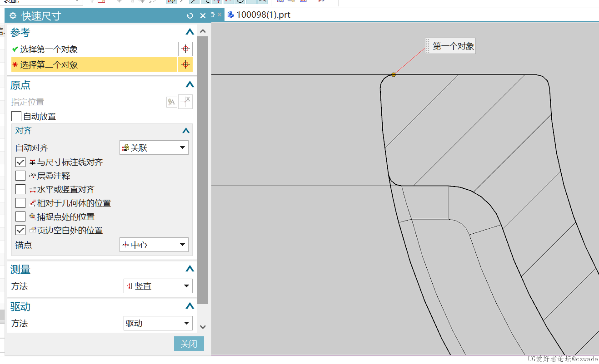Open the point picker for 选择第二个对象
Image resolution: width=599 pixels, height=364 pixels.
coord(185,64)
